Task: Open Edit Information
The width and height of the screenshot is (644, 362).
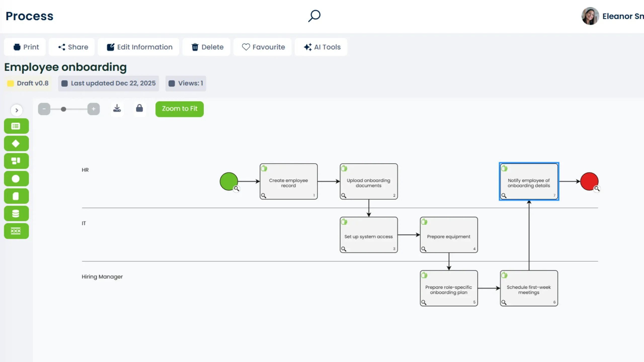Action: click(139, 47)
